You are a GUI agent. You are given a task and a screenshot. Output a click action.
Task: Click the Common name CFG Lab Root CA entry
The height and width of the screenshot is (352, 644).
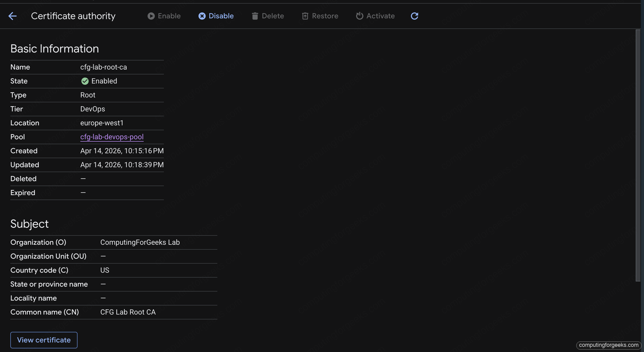click(x=128, y=312)
